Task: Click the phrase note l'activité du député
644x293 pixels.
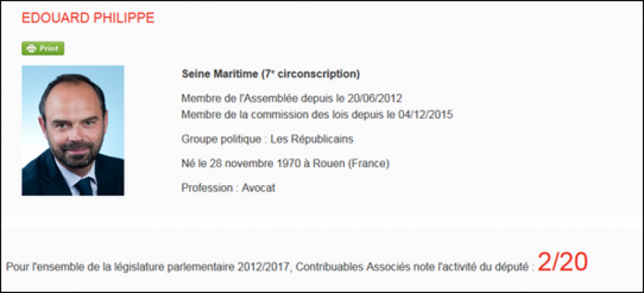Action: tap(471, 267)
